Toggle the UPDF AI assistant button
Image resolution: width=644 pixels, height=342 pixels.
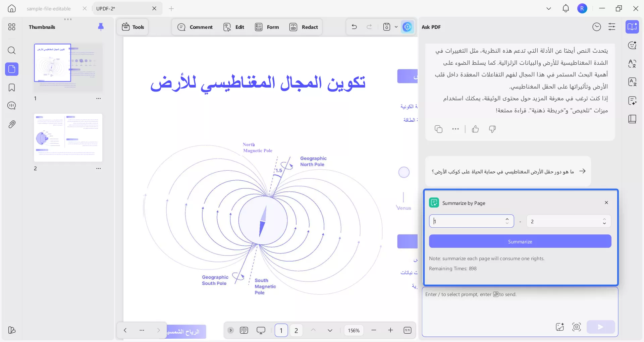click(x=407, y=27)
